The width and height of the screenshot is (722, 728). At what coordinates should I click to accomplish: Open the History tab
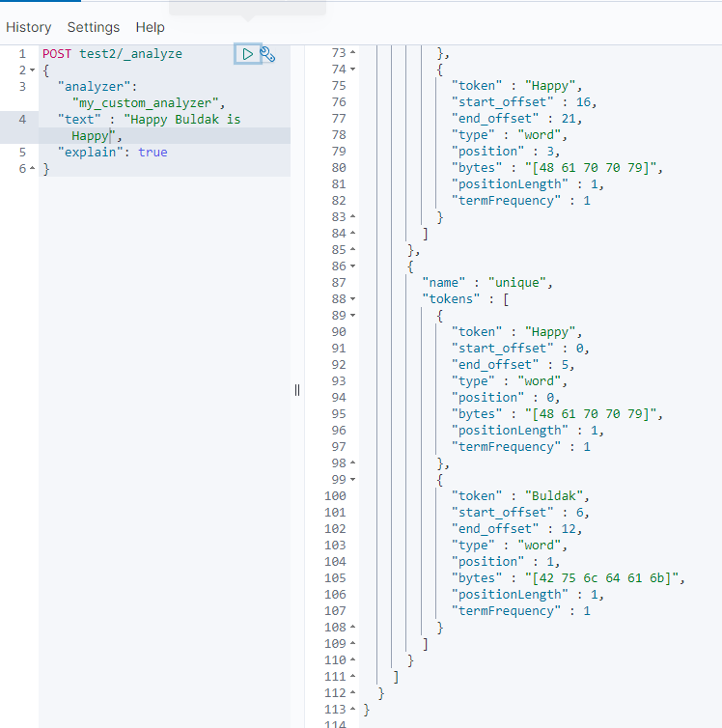(29, 27)
